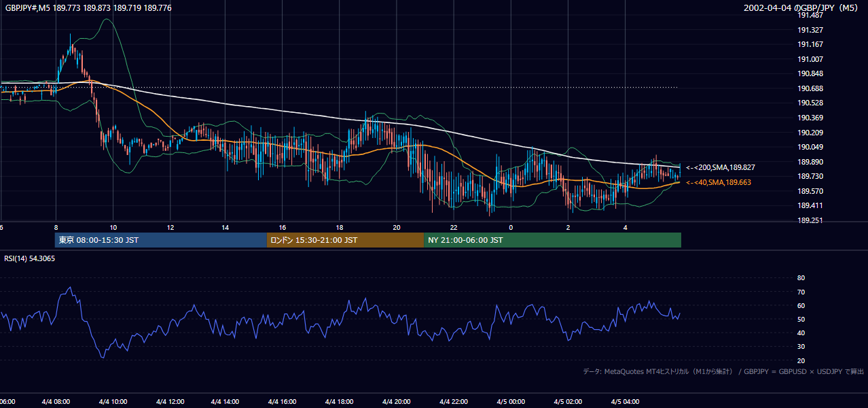Viewport: 868px width, 408px height.
Task: Click hour label 2 on price chart axis
Action: pyautogui.click(x=568, y=228)
